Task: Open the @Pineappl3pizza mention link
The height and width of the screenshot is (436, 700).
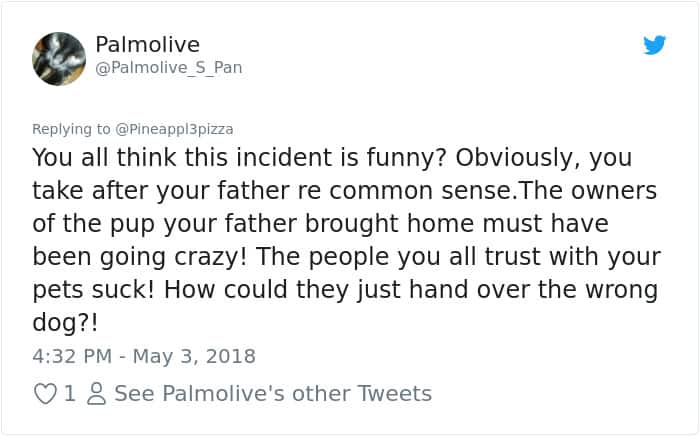Action: [x=176, y=129]
